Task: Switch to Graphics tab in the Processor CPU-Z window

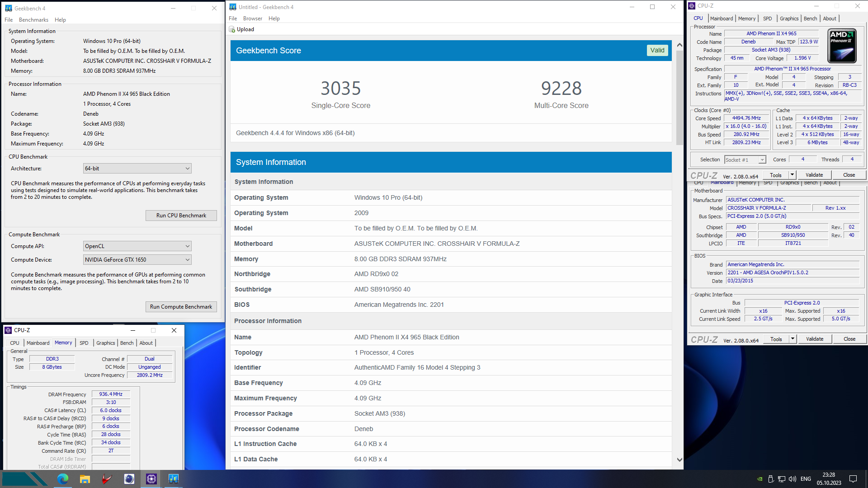Action: point(789,19)
